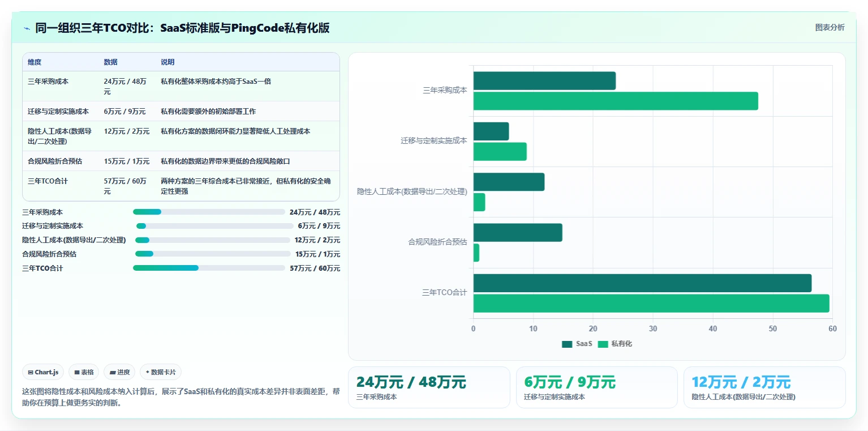Screen dimensions: 868x431
Task: Click the 私有化 bar for 三年TCO合计
Action: 651,303
